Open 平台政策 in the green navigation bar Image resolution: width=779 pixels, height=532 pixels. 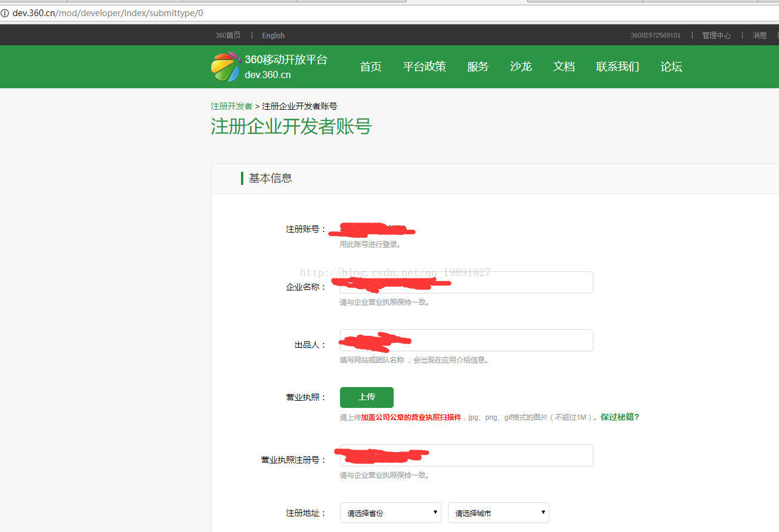pyautogui.click(x=424, y=67)
